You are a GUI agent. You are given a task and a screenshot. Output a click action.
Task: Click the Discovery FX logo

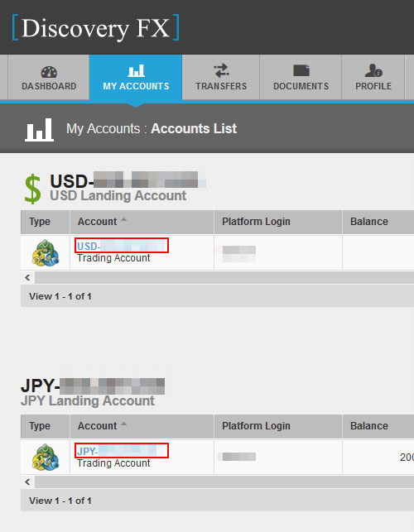point(95,28)
